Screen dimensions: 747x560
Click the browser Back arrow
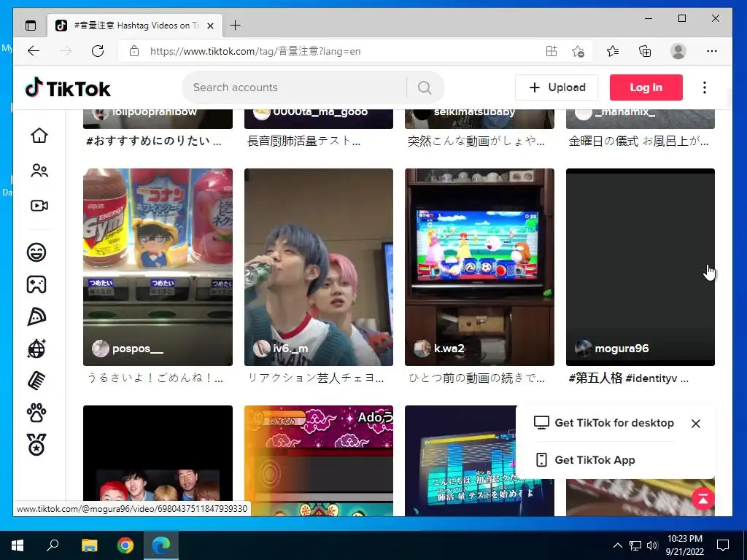pyautogui.click(x=34, y=51)
